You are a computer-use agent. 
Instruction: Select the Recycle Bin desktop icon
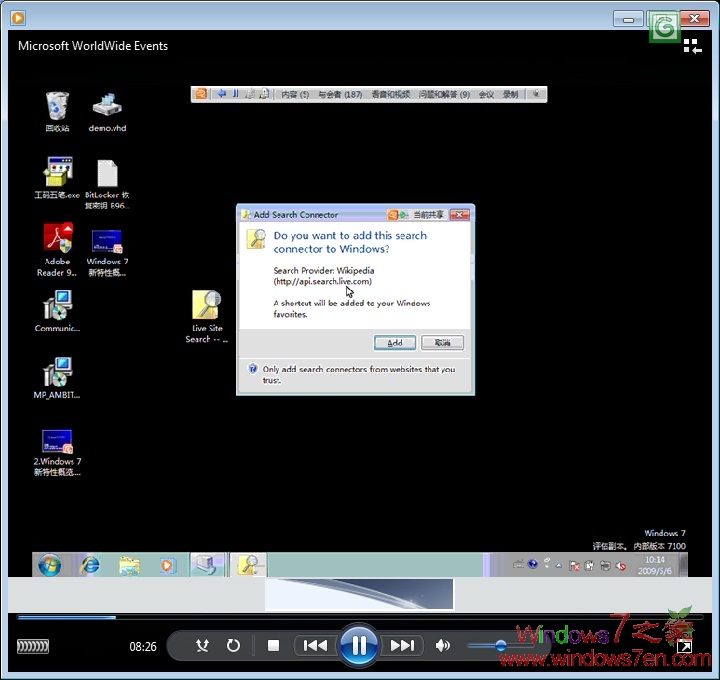pos(57,112)
